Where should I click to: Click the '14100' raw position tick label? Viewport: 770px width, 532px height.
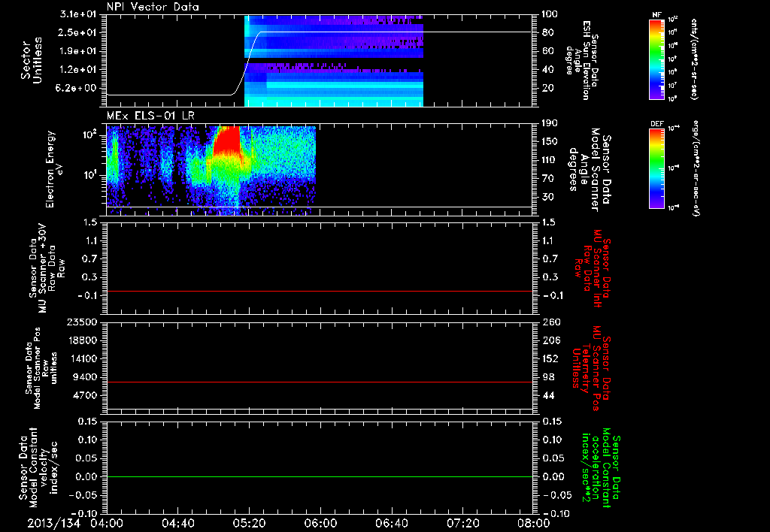click(x=83, y=358)
